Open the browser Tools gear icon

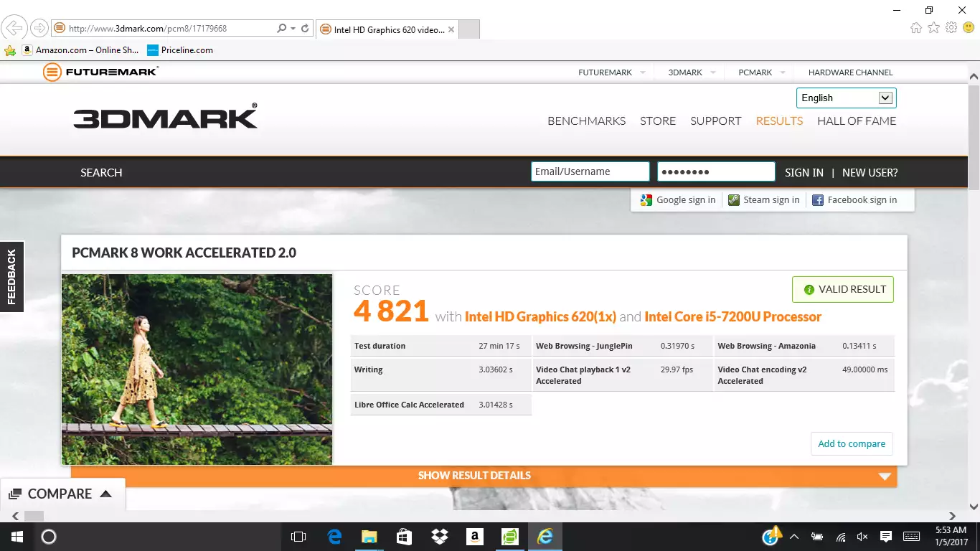click(951, 28)
